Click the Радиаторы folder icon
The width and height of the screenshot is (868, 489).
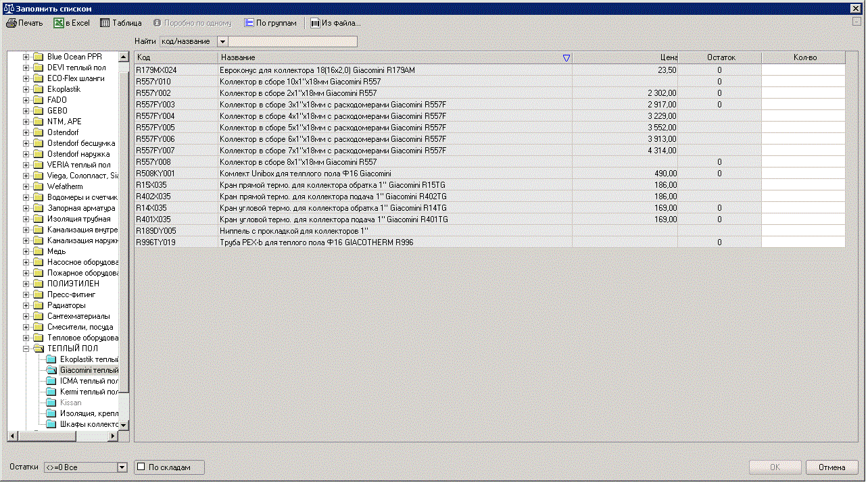tap(39, 305)
